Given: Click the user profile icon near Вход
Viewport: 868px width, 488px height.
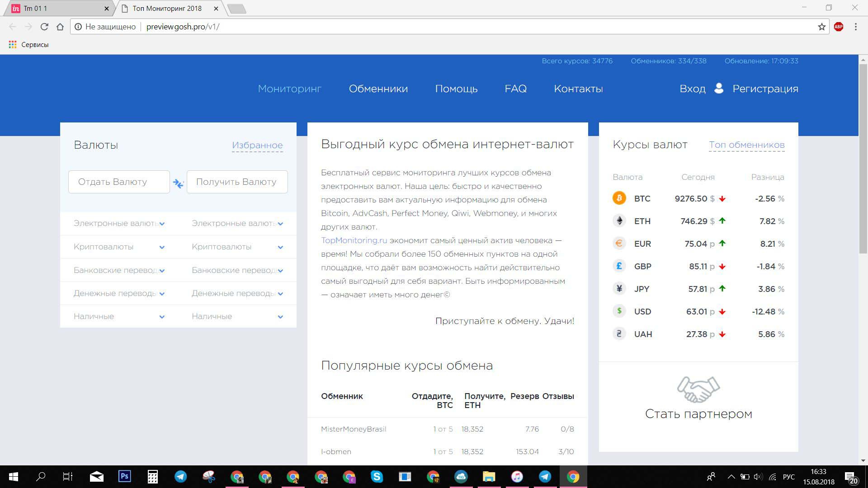Looking at the screenshot, I should click(719, 88).
